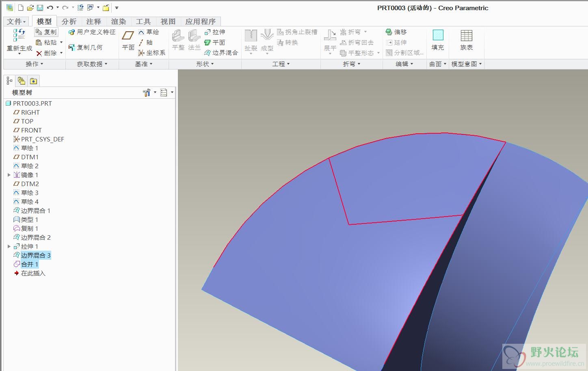
Task: Open the 删除 dropdown arrow
Action: pyautogui.click(x=61, y=53)
